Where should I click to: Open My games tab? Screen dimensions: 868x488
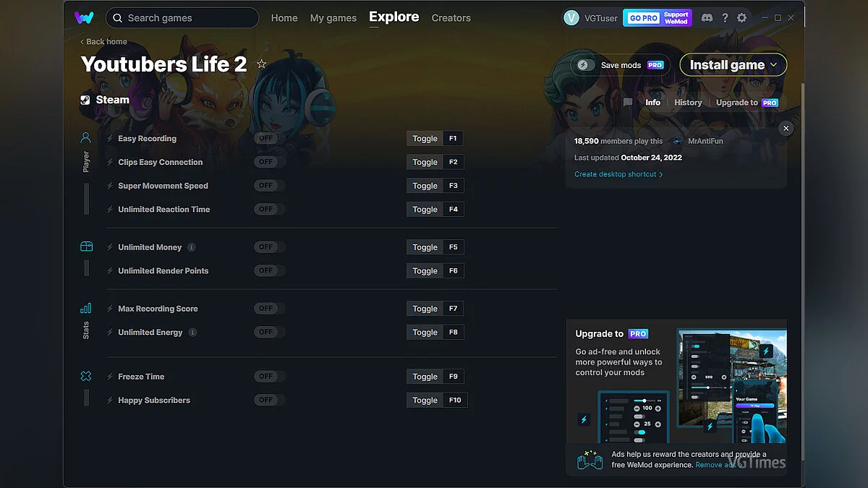point(333,18)
